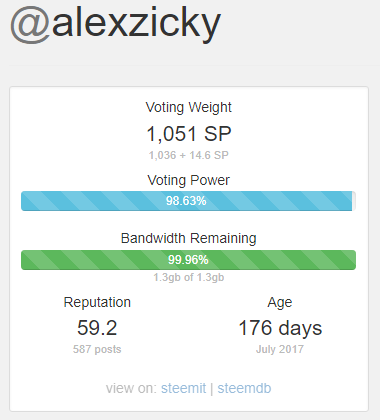The image size is (380, 420).
Task: Open the steemdb profile link
Action: 244,388
